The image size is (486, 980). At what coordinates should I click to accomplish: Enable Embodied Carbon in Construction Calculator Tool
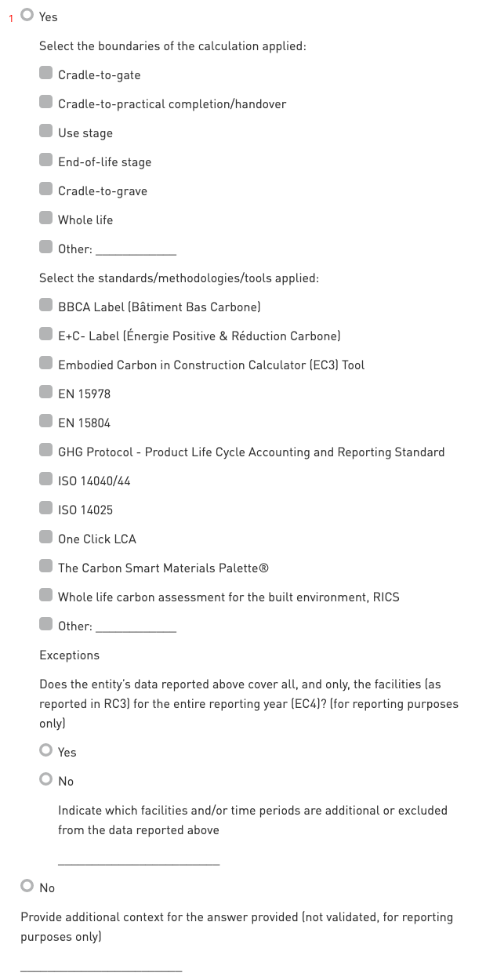[x=46, y=365]
